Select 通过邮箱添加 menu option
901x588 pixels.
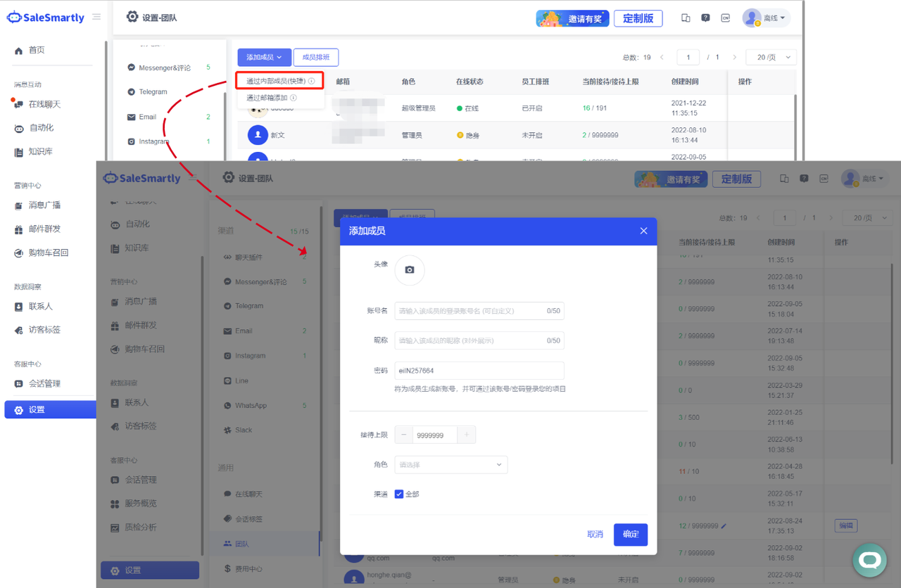point(272,98)
